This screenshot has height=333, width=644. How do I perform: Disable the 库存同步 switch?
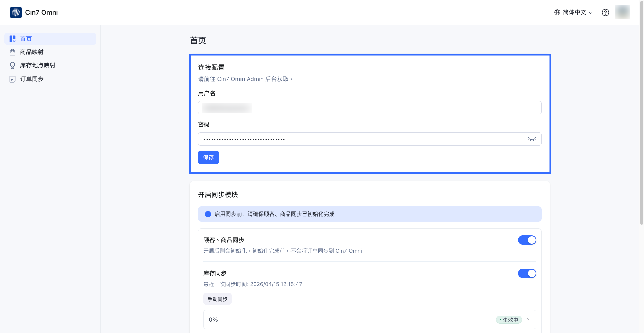pyautogui.click(x=527, y=273)
